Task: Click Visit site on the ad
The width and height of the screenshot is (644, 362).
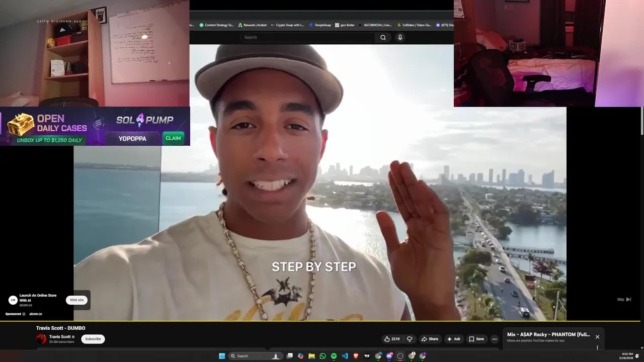Action: [x=76, y=300]
